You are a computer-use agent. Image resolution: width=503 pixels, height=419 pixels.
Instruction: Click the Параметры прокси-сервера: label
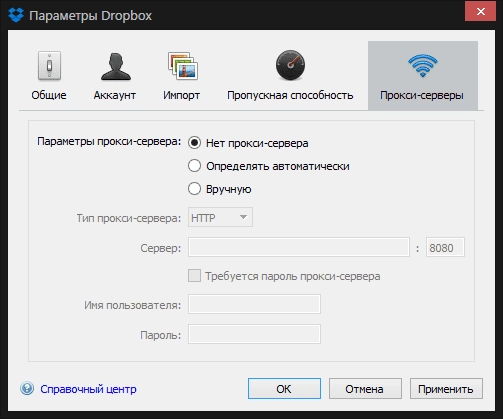click(109, 141)
